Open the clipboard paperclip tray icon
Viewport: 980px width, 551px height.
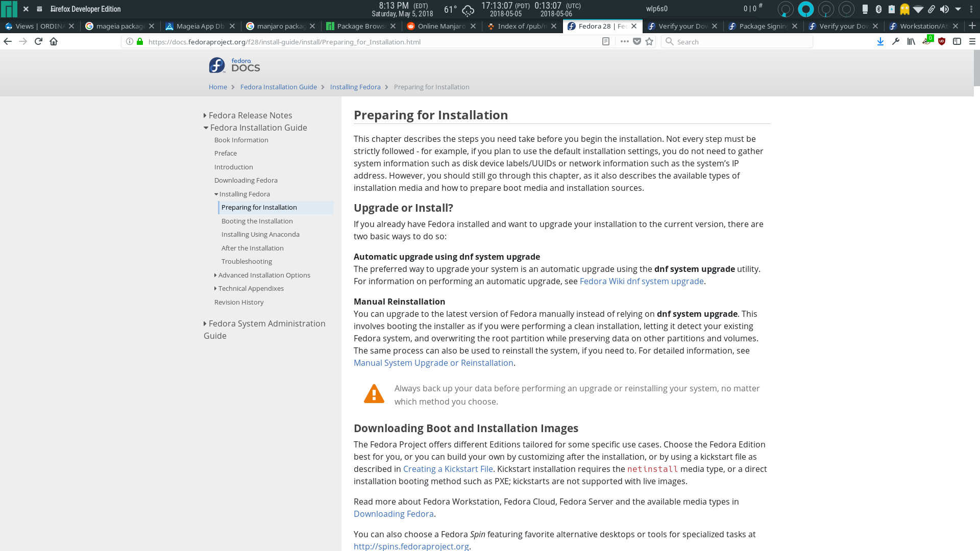[932, 9]
